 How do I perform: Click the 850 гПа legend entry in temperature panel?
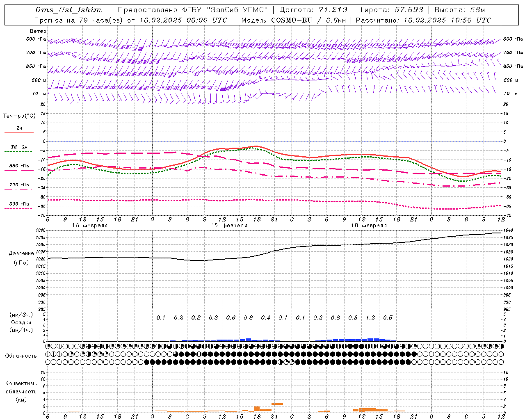coord(19,166)
